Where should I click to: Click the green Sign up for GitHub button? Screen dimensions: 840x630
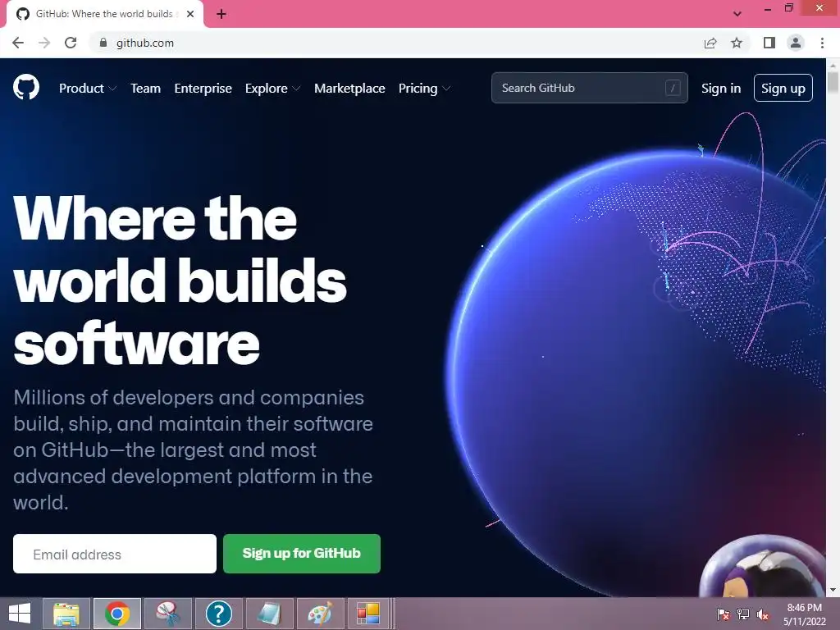pos(302,554)
